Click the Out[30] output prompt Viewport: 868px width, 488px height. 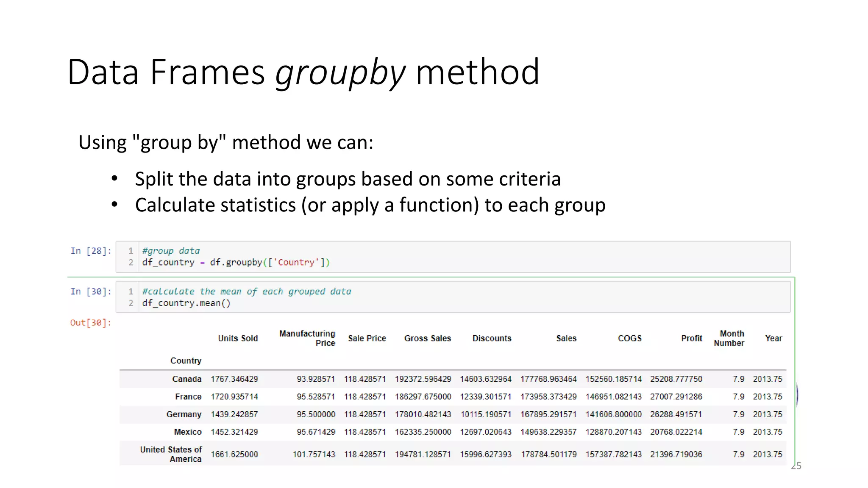coord(91,323)
